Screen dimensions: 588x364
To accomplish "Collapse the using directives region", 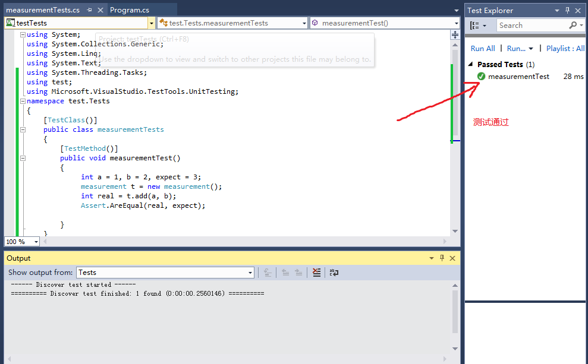I will coord(23,34).
